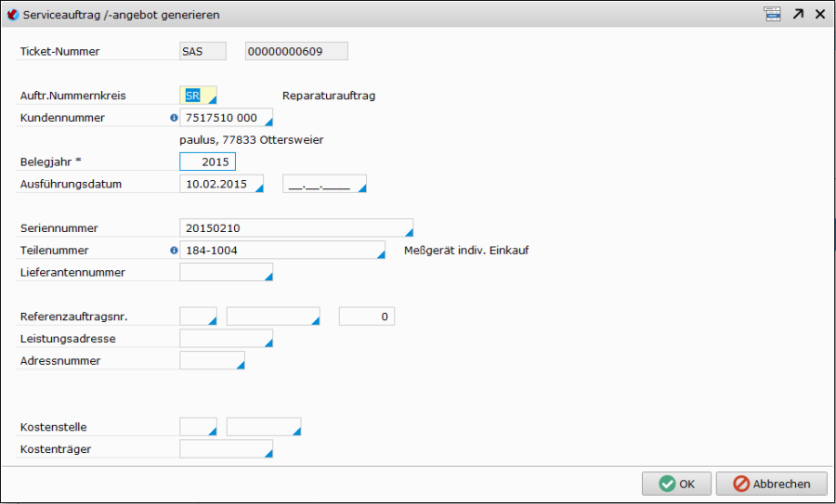Open the second Kostenstelle lookup field
Viewport: 836px width, 504px height.
[x=264, y=427]
